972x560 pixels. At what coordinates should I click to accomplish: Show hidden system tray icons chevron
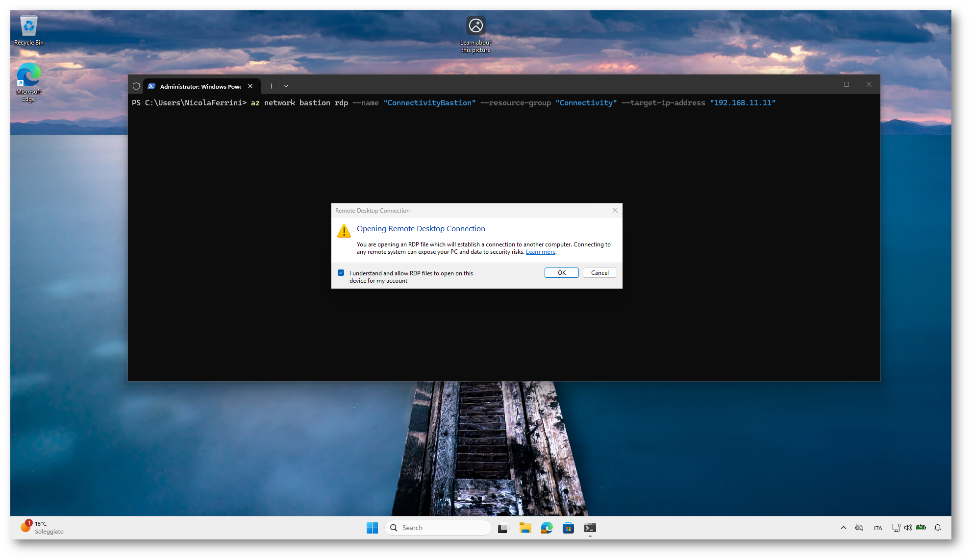click(x=843, y=528)
